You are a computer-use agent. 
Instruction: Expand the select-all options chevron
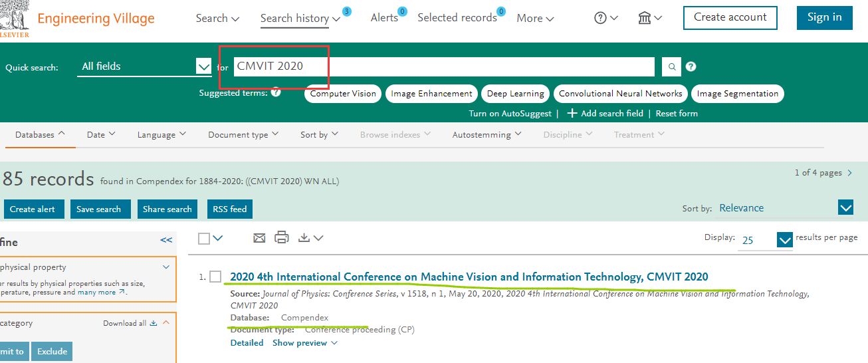pyautogui.click(x=218, y=238)
